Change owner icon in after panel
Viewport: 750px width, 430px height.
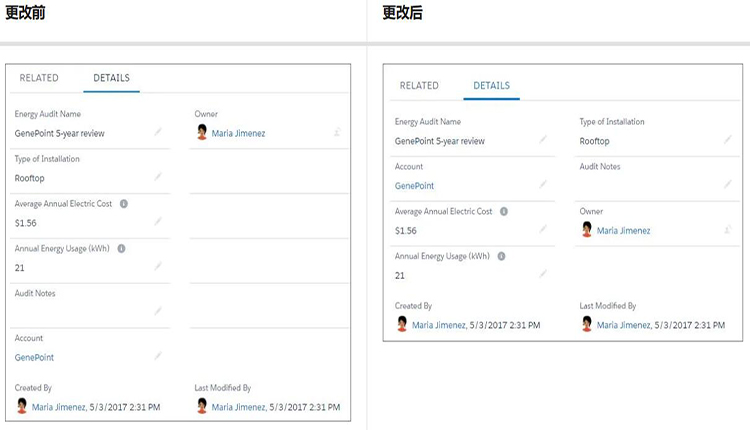[728, 230]
